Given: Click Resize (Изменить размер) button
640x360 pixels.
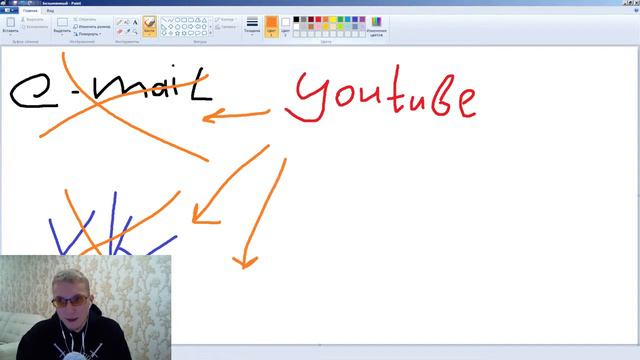Looking at the screenshot, I should click(x=92, y=27).
